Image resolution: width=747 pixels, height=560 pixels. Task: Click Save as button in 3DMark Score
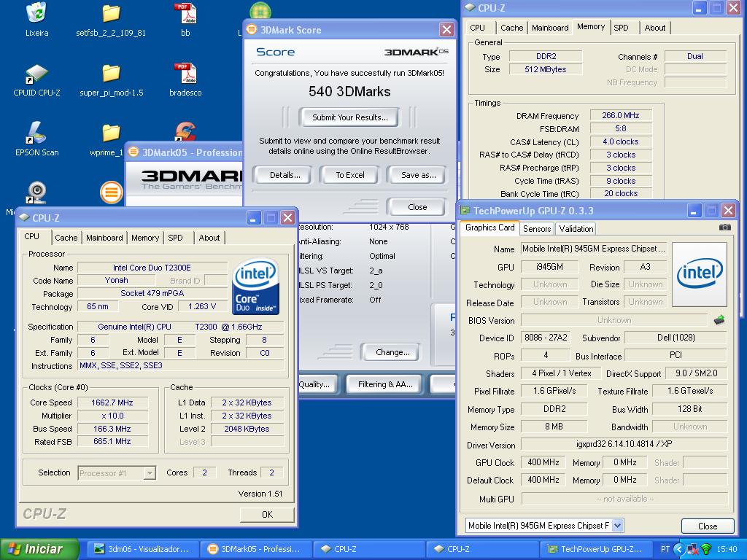418,175
